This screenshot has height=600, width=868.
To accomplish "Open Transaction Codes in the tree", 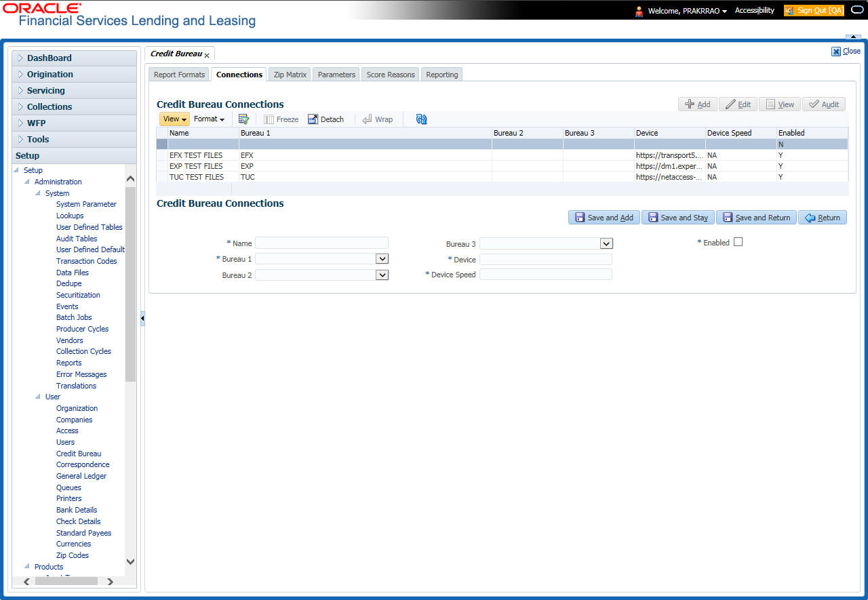I will pyautogui.click(x=86, y=261).
